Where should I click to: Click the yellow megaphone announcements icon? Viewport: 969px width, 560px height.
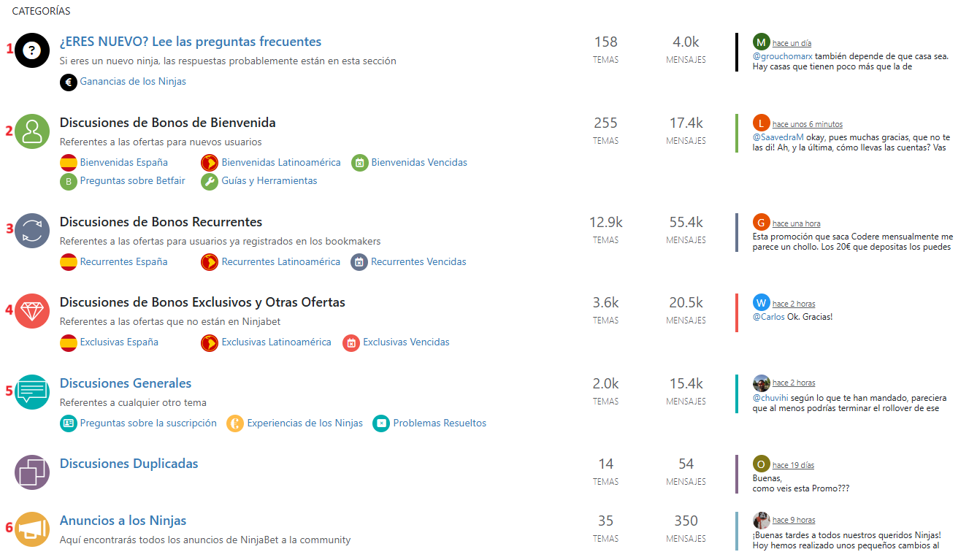(x=32, y=529)
